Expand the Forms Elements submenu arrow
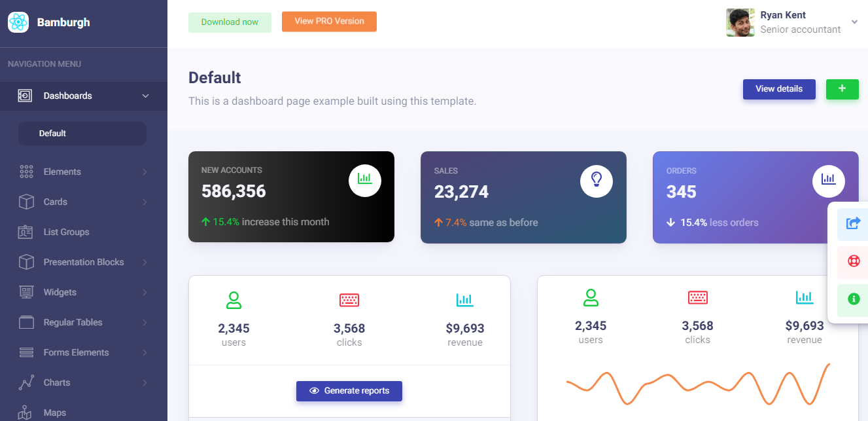The image size is (868, 421). 145,353
